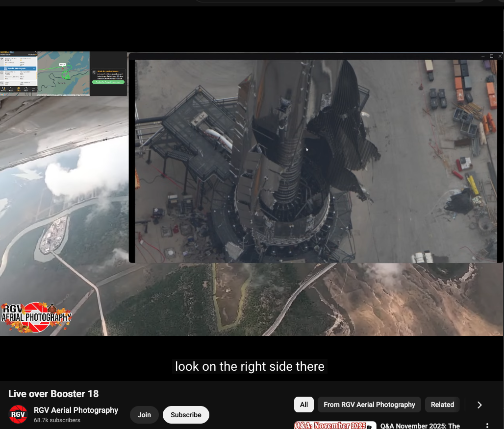Viewport: 504px width, 429px height.
Task: Open the RGV channel avatar
Action: tap(18, 414)
